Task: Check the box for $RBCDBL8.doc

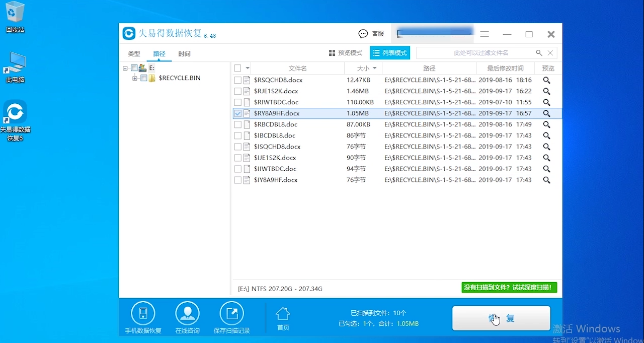Action: (237, 124)
